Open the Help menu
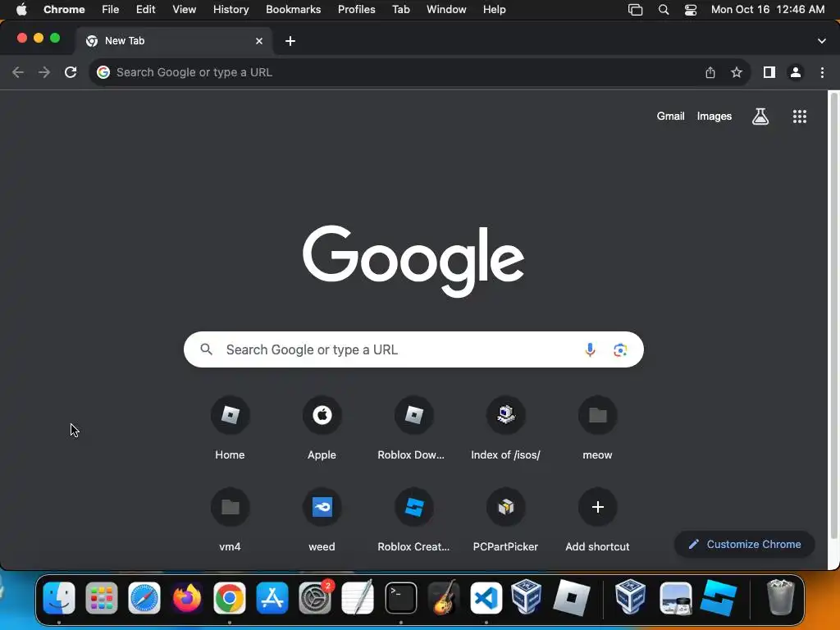Image resolution: width=840 pixels, height=630 pixels. pyautogui.click(x=494, y=10)
